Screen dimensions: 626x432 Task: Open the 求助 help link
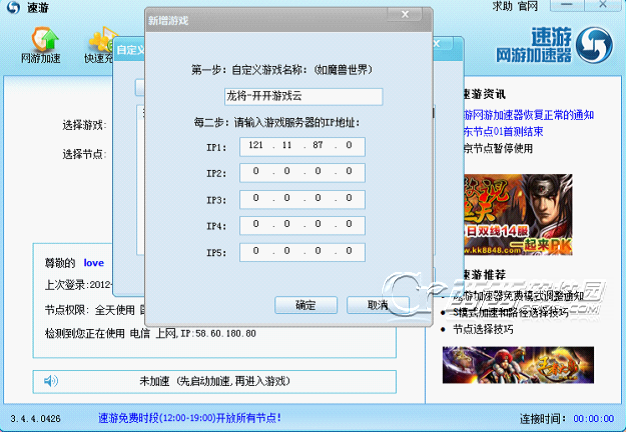502,6
